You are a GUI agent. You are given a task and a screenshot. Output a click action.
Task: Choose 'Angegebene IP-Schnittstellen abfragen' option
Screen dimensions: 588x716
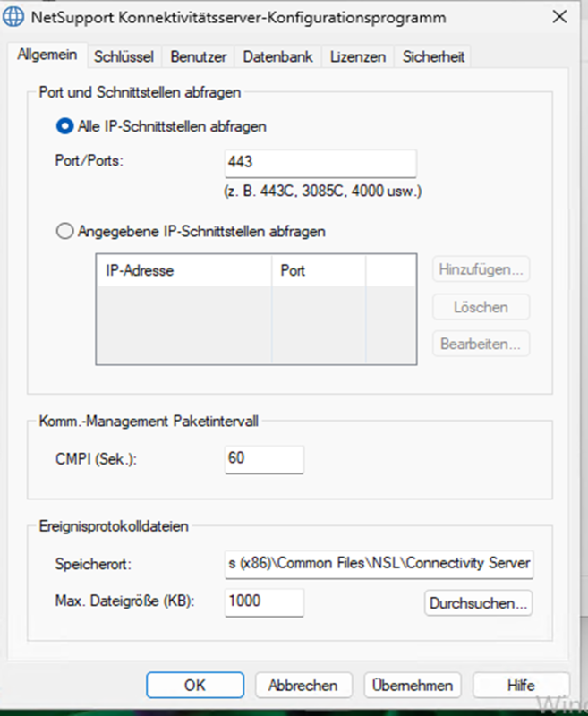64,232
